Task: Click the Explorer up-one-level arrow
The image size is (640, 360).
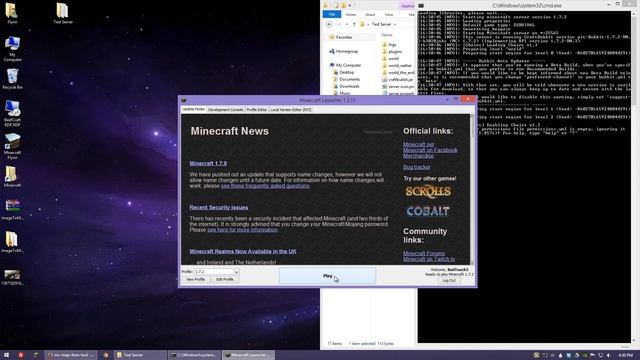Action: pos(354,24)
